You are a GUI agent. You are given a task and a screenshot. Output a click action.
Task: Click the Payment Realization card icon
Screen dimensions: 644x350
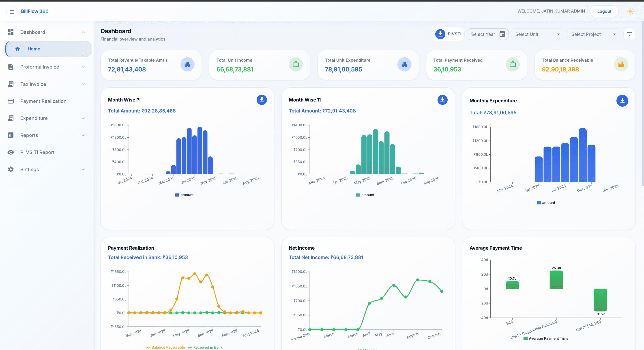tap(11, 101)
